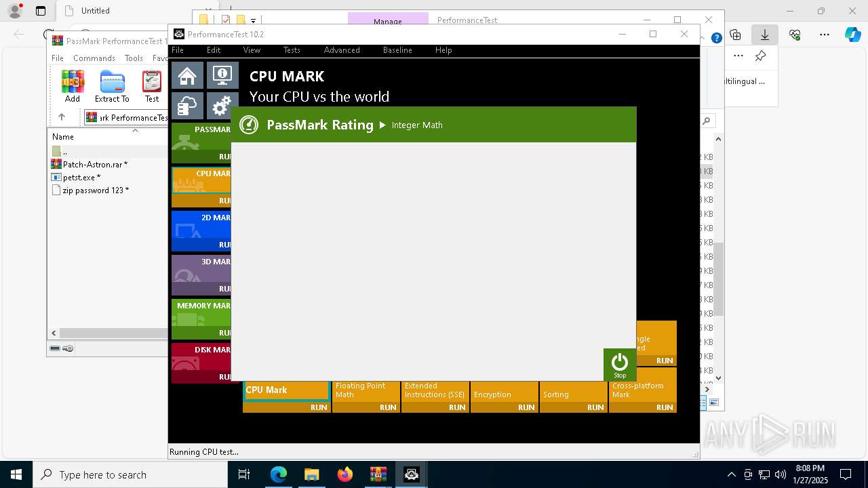Click File Explorer properties checkmark icon
The width and height of the screenshot is (868, 488).
(x=226, y=20)
